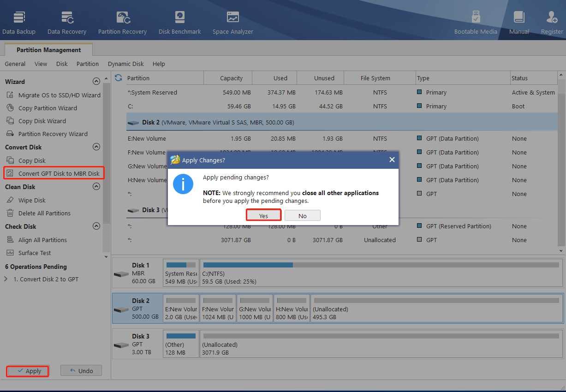This screenshot has width=566, height=392.
Task: Launch the Data Recovery tool
Action: [x=67, y=23]
